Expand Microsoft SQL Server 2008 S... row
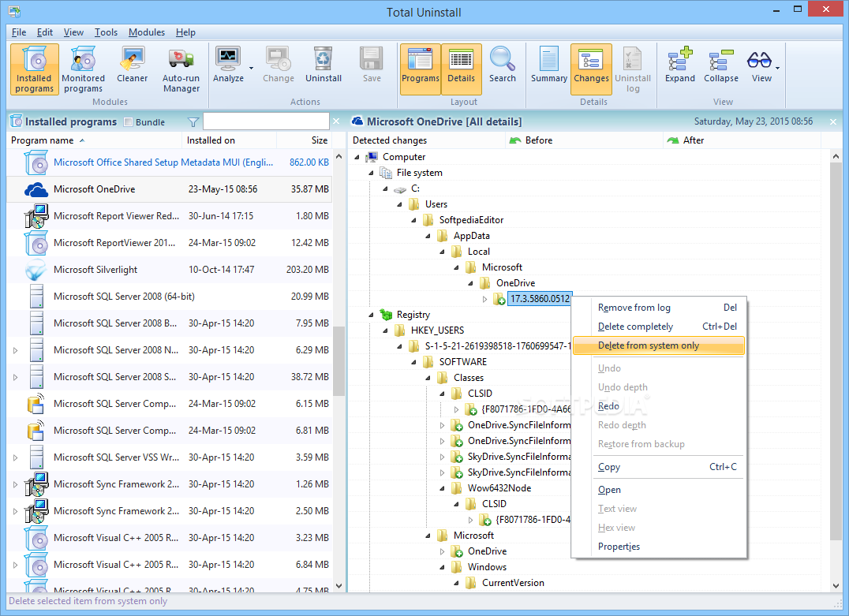Screen dimensions: 849x616 click(15, 377)
